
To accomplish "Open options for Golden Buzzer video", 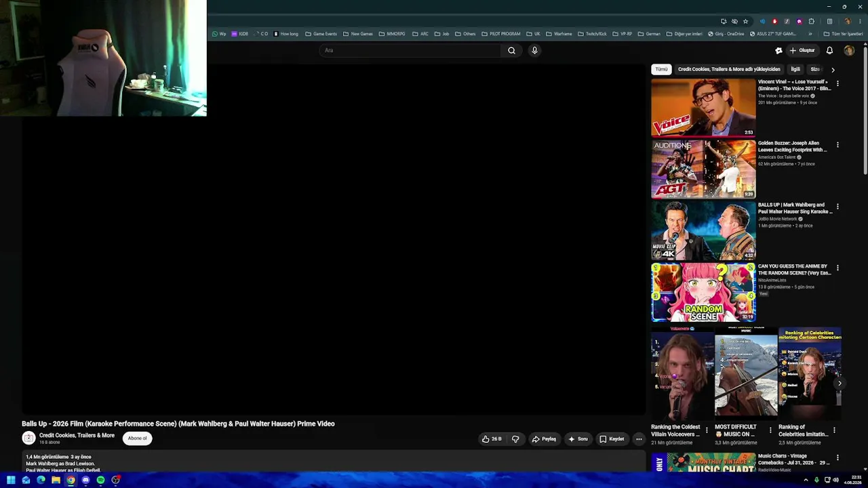I will (837, 145).
